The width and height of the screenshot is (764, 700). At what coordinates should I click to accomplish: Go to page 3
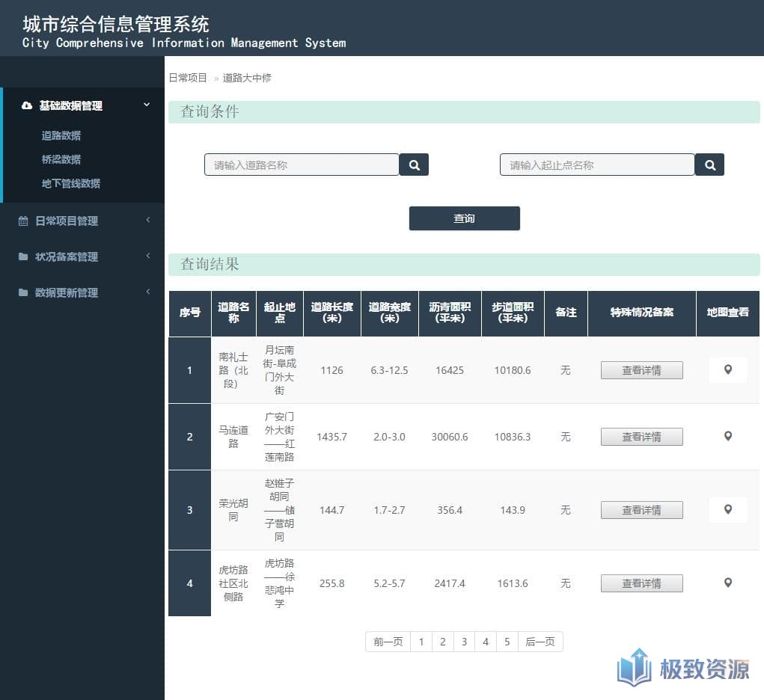(464, 642)
